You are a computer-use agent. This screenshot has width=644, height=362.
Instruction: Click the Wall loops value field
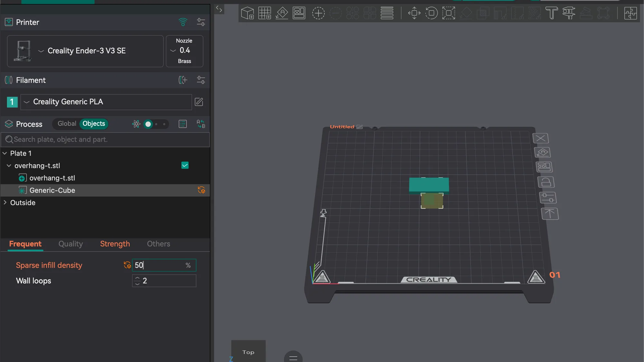click(x=164, y=281)
